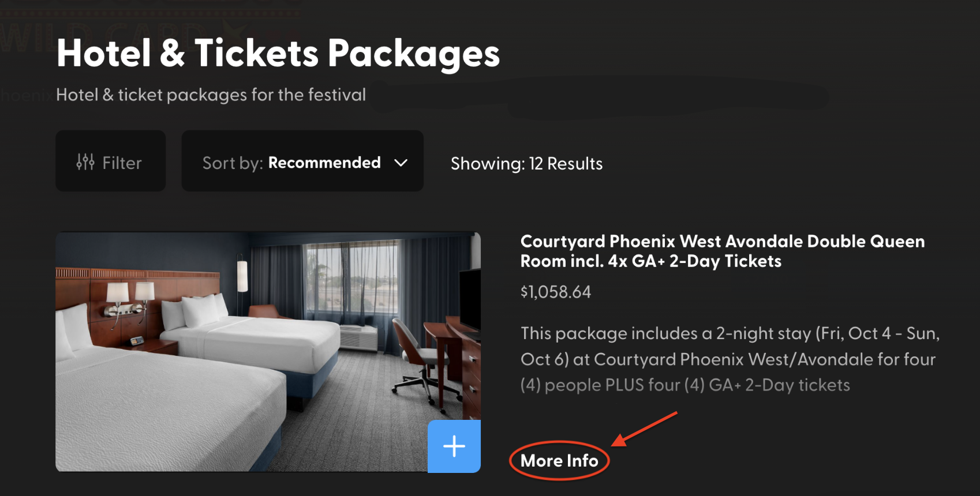Click the Hotel & Tickets Packages heading
The width and height of the screenshot is (980, 496).
point(278,53)
